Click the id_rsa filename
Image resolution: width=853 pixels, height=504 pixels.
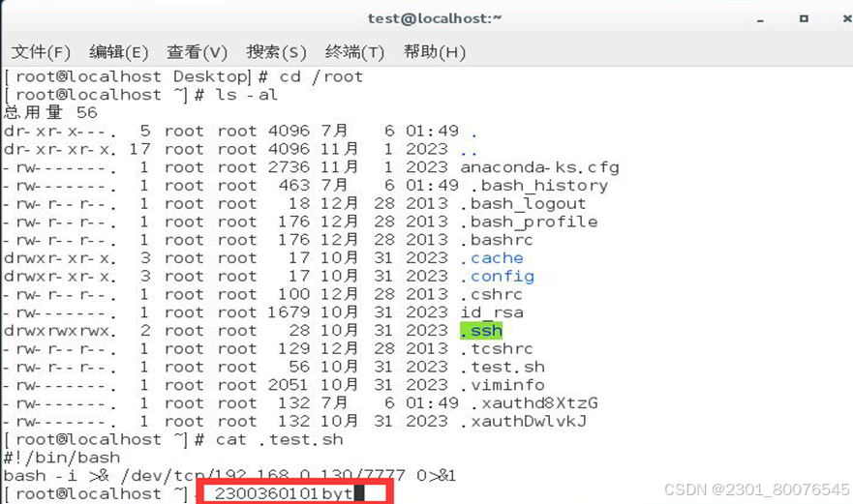[492, 312]
